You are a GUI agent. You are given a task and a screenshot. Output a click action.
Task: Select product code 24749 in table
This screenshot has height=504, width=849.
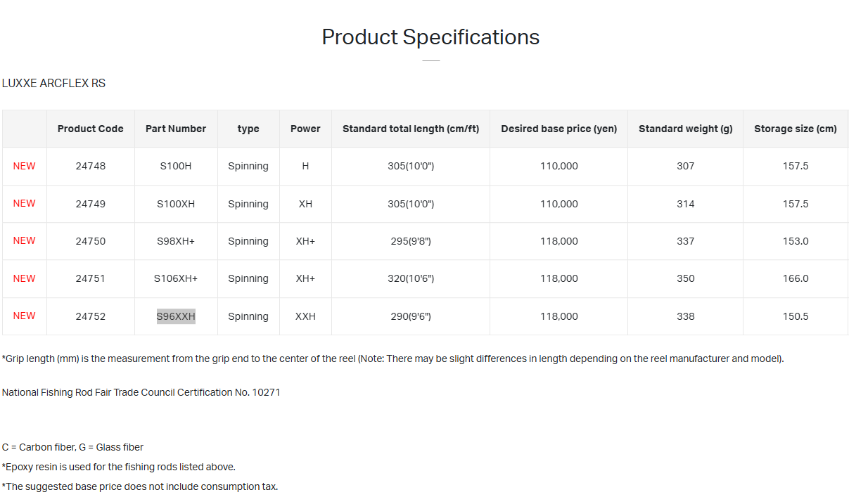pos(90,204)
